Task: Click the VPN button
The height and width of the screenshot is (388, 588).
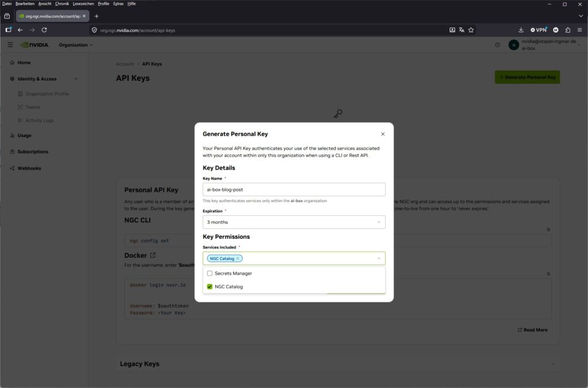Action: 539,30
